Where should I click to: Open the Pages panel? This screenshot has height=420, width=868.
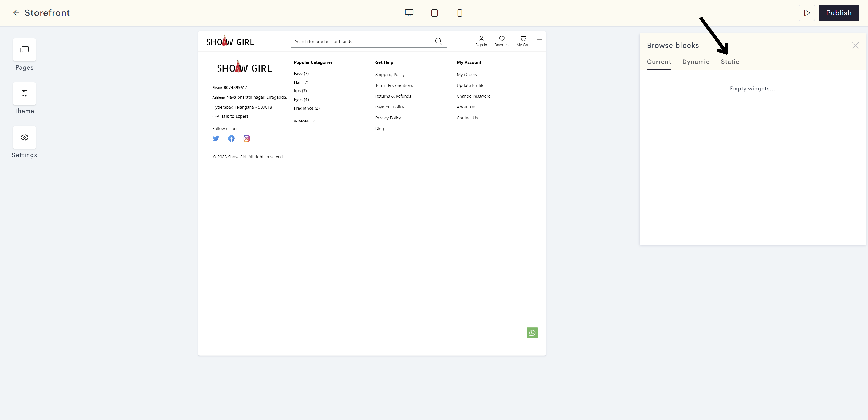click(24, 50)
